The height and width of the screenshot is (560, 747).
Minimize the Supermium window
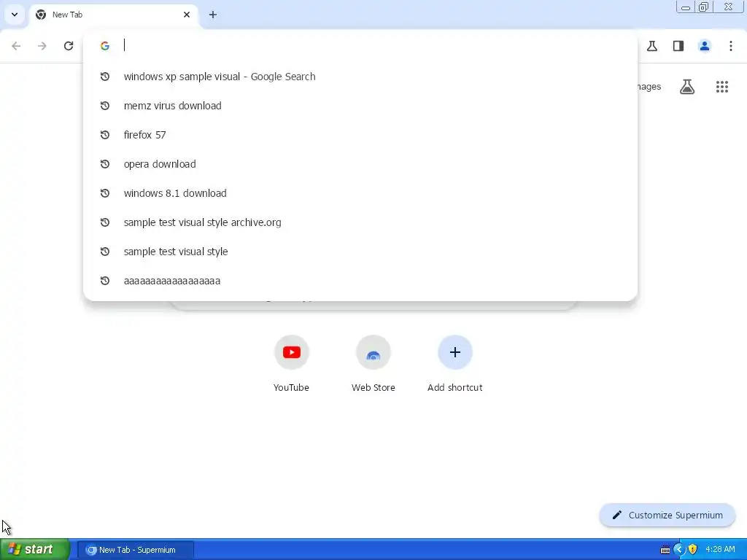coord(686,7)
